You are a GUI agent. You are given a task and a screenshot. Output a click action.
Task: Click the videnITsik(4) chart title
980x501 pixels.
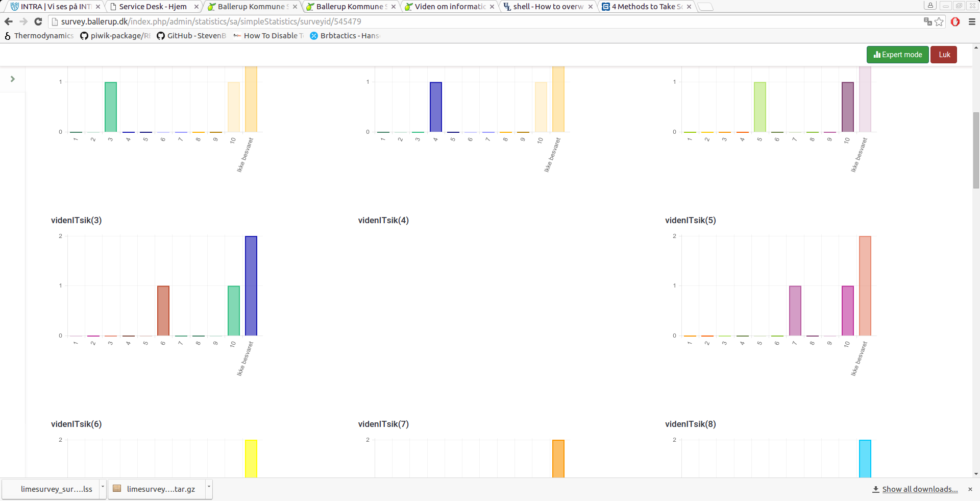383,221
